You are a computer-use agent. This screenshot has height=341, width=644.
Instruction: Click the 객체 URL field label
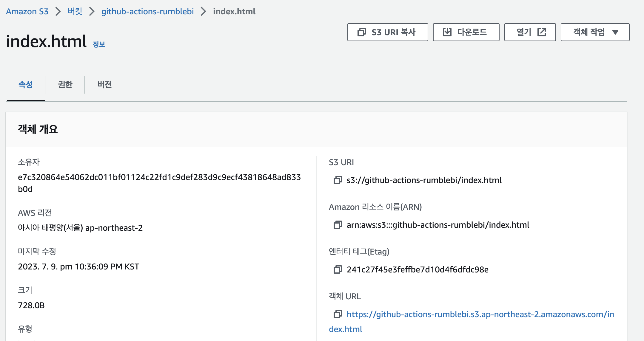click(345, 296)
